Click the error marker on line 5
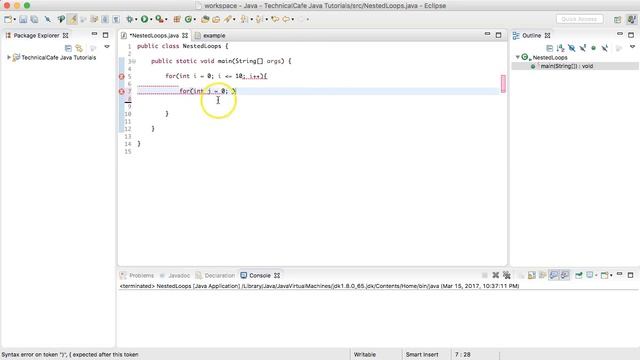Screen dimensions: 640x360 [121, 76]
